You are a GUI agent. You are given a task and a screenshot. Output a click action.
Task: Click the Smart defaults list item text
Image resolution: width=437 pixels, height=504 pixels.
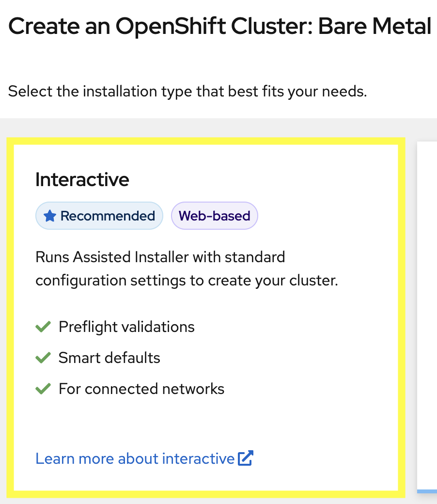(x=109, y=358)
